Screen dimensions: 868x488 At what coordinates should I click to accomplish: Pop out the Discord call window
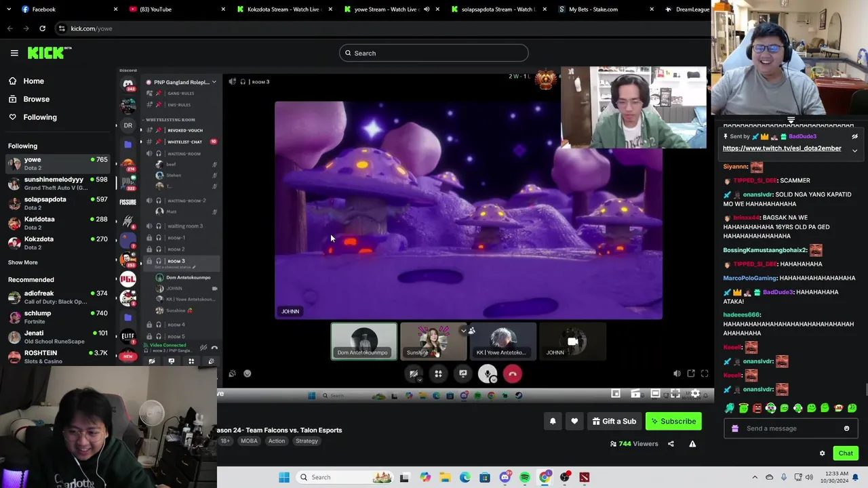pos(691,373)
